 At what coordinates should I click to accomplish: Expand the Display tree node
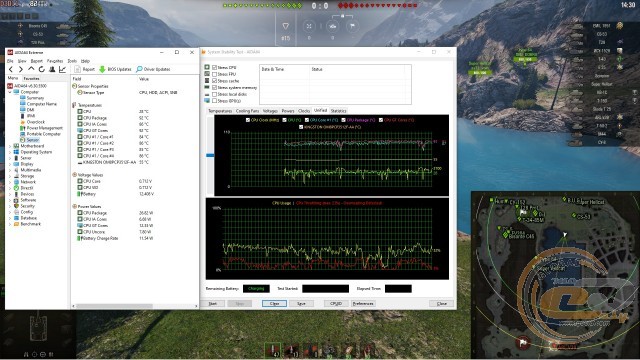pos(10,164)
